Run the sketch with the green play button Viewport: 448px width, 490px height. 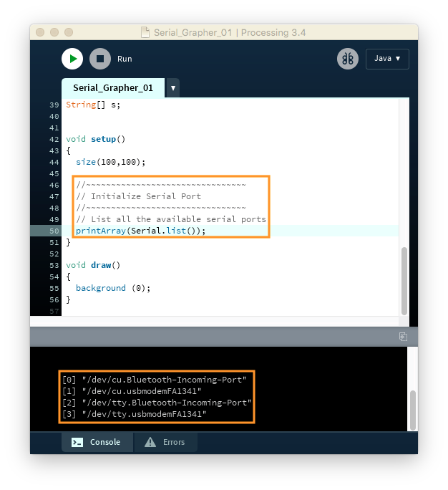click(72, 59)
